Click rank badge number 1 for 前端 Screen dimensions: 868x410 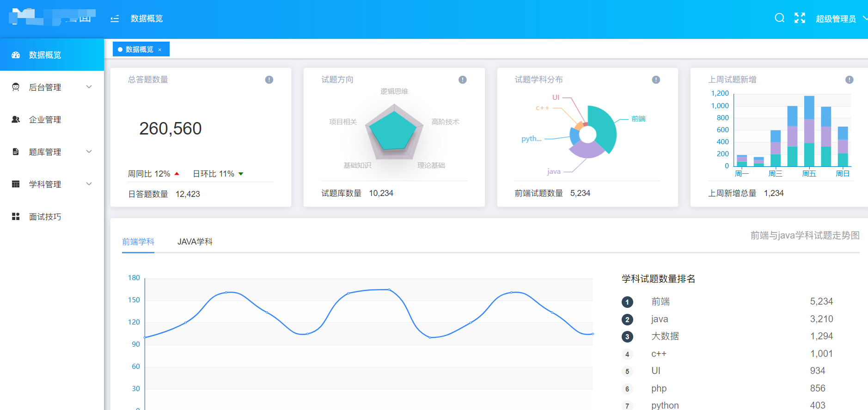pos(627,302)
